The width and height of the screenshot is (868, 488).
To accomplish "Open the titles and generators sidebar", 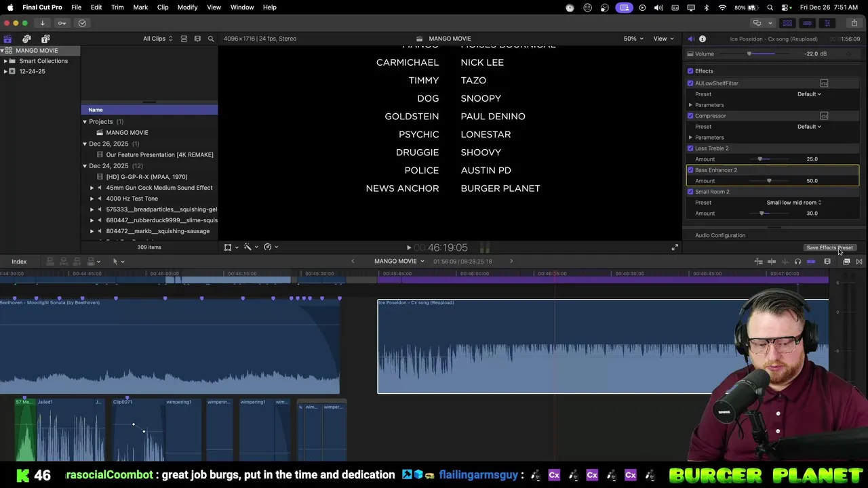I will 45,39.
